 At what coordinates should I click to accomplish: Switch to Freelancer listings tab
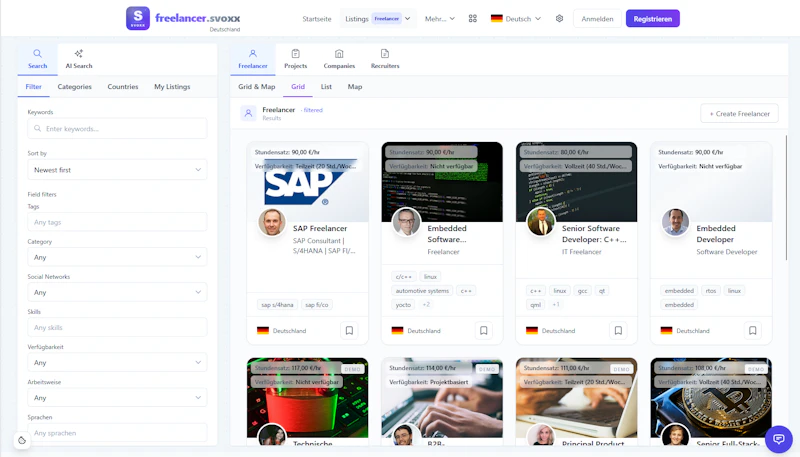253,59
